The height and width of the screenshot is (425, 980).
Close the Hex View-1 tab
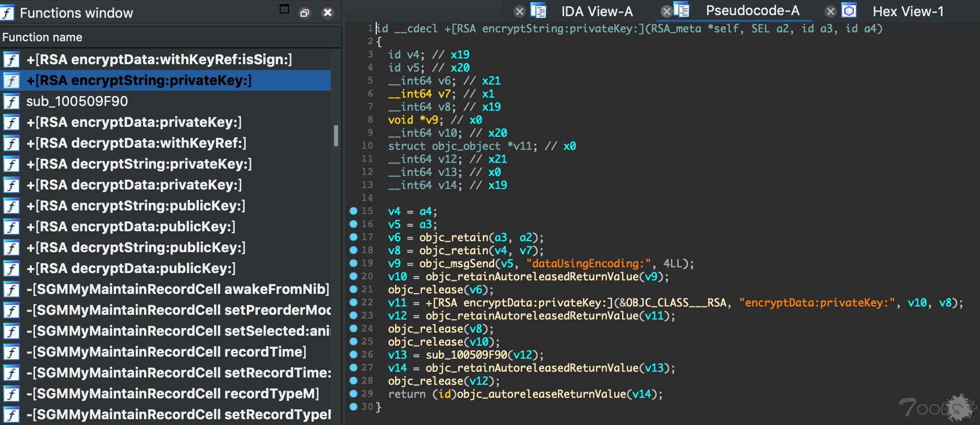click(x=831, y=11)
